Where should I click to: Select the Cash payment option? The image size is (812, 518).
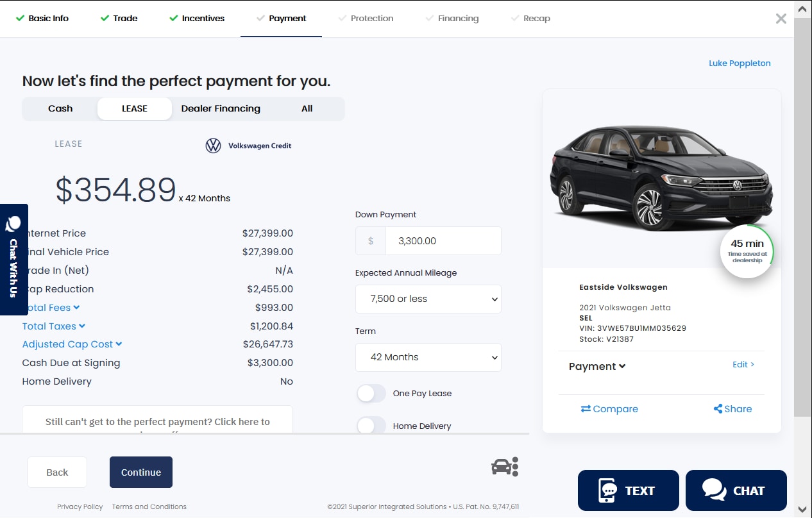click(x=60, y=109)
